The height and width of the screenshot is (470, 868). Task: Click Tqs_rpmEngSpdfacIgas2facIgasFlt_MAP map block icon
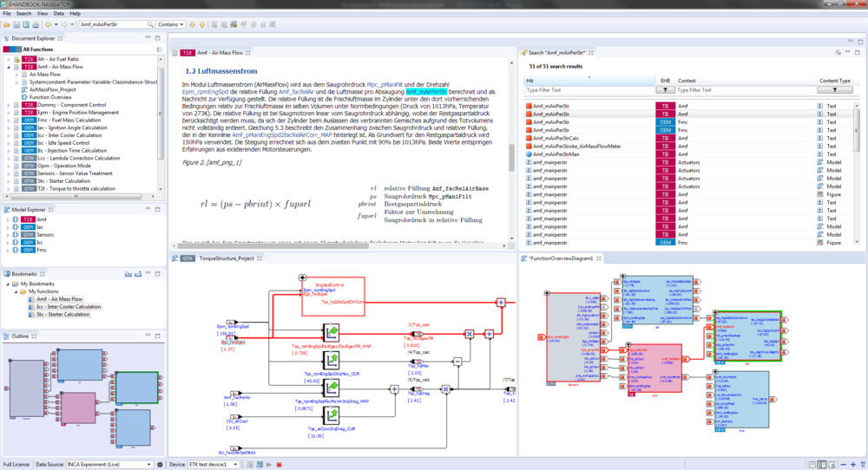[331, 333]
